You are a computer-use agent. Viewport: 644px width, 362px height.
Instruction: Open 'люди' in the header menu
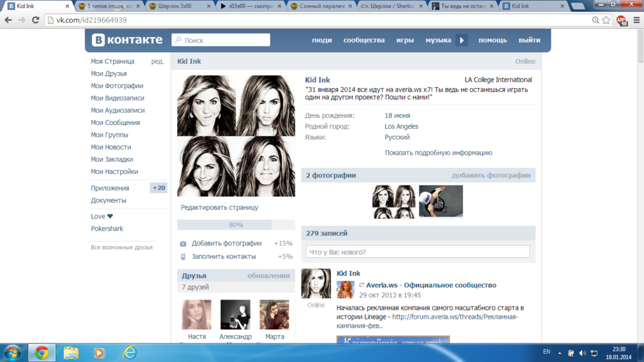(321, 40)
